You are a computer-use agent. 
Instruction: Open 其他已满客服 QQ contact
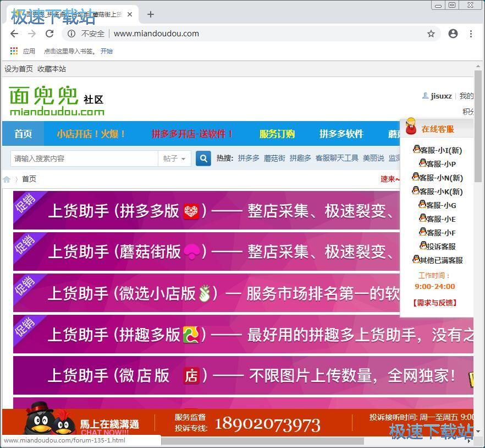(x=437, y=260)
